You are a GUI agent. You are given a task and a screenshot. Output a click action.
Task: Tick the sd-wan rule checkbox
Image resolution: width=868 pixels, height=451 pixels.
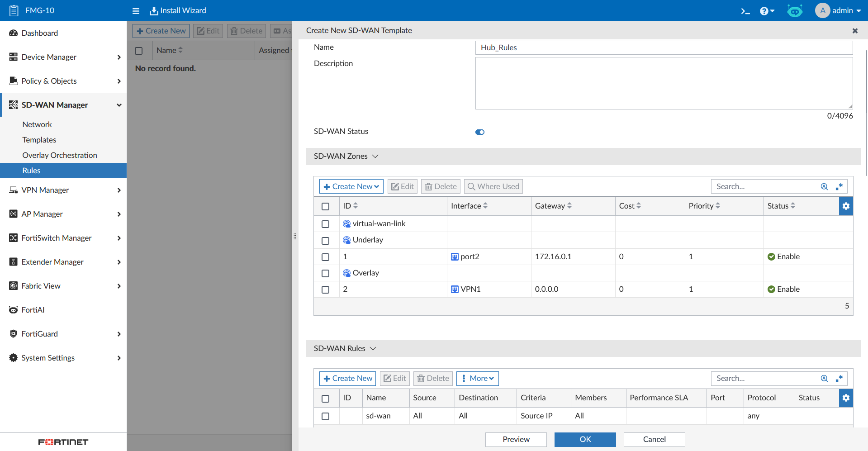point(325,416)
